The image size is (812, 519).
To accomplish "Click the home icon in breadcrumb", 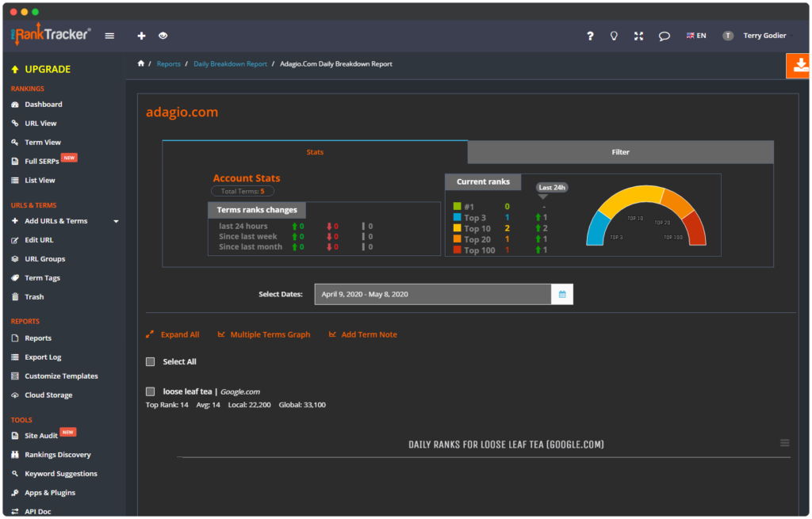I will 141,63.
